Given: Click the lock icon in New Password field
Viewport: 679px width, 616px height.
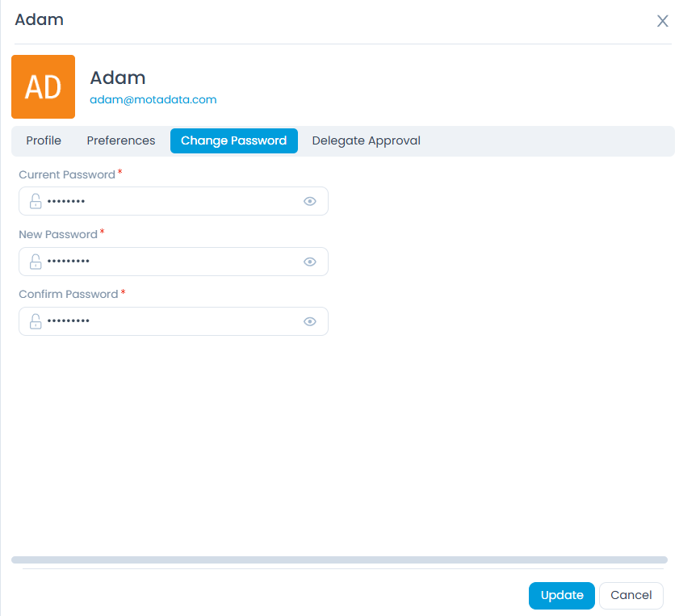Looking at the screenshot, I should (x=36, y=262).
